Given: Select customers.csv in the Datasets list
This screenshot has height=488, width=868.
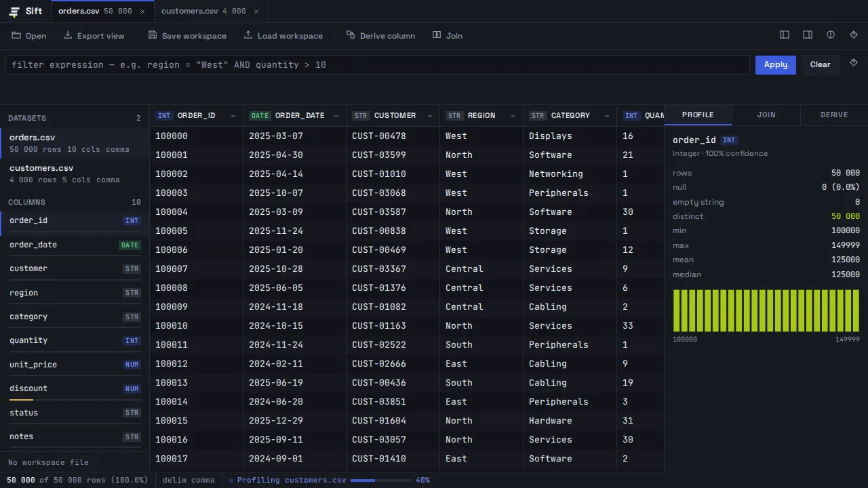Looking at the screenshot, I should click(x=75, y=174).
